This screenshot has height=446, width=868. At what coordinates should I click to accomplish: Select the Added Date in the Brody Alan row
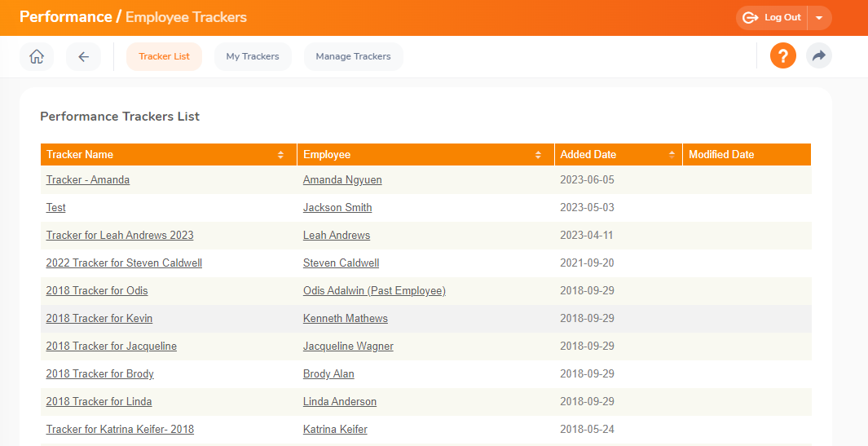(587, 373)
